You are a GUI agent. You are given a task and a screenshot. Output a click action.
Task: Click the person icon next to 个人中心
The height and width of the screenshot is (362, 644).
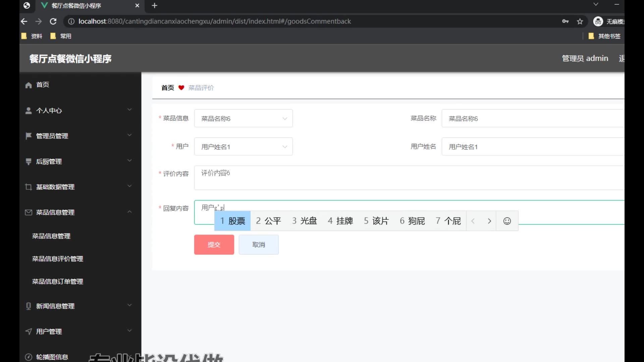tap(29, 111)
